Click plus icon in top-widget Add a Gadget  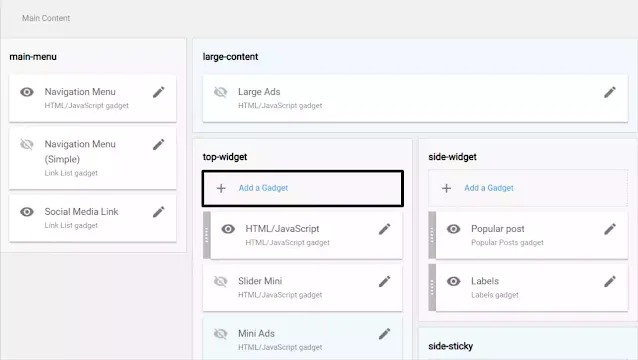coord(221,188)
